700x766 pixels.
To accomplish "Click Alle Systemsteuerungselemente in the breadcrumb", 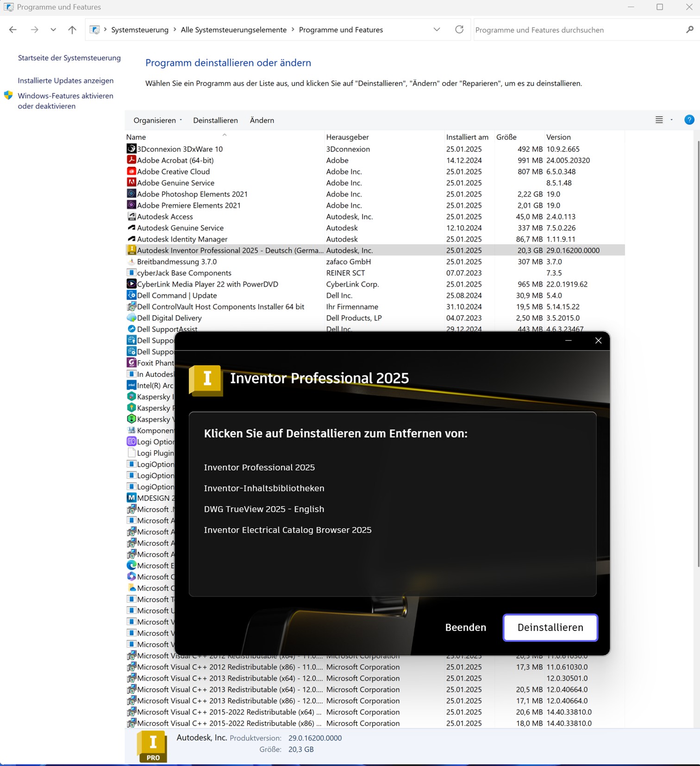I will click(x=234, y=30).
